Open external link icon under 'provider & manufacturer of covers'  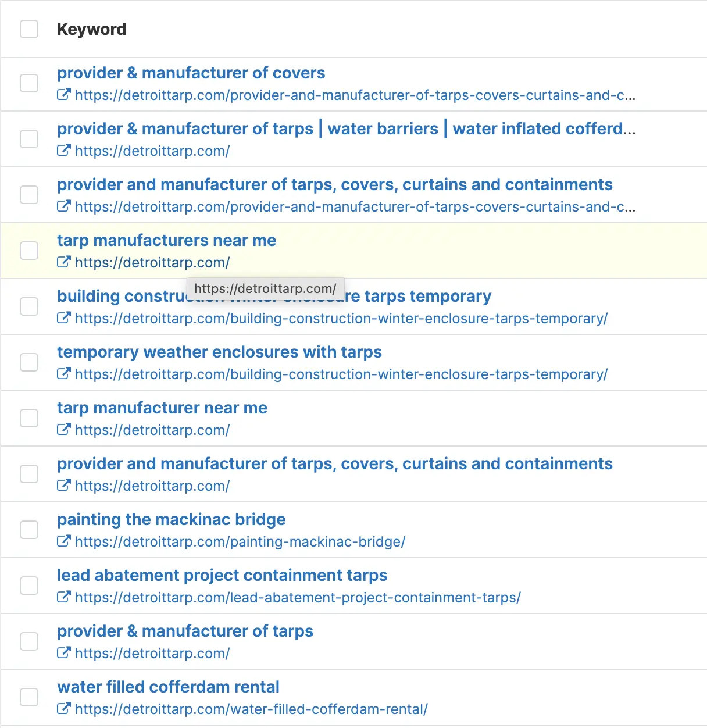pos(64,95)
